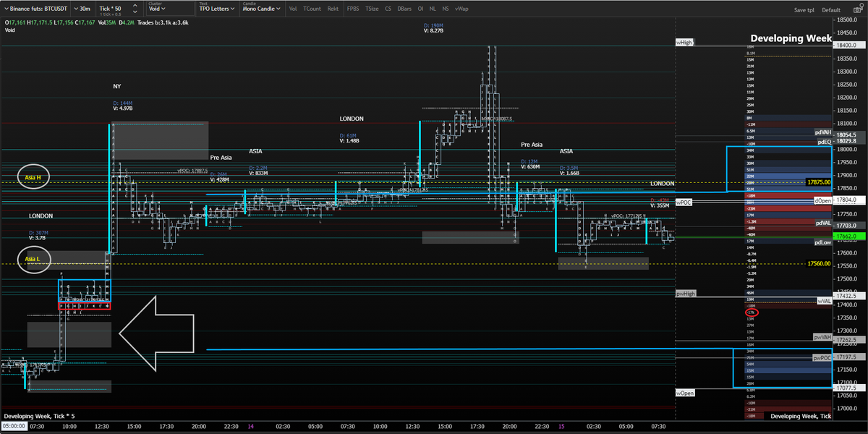
Task: Toggle the TCount indicator
Action: click(312, 9)
